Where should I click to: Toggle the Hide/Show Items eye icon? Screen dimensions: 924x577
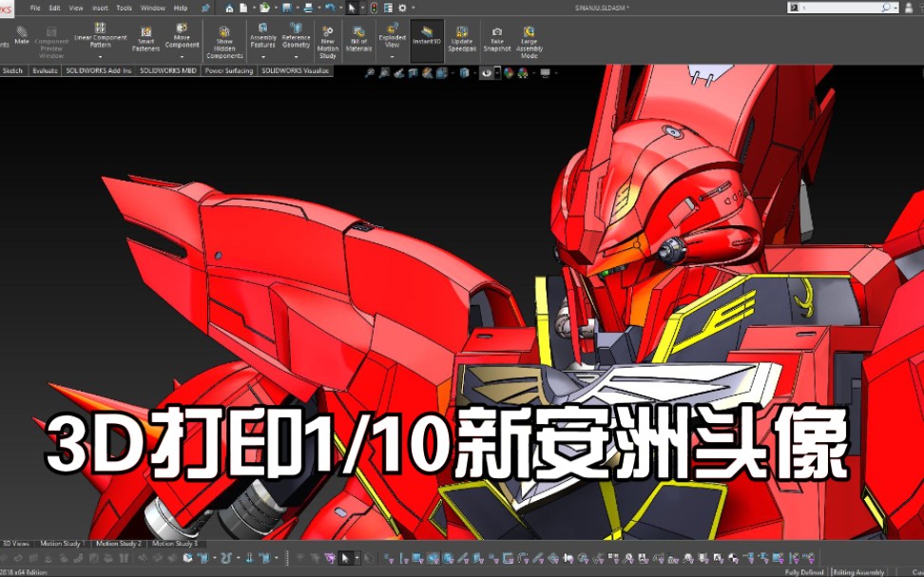(x=486, y=73)
